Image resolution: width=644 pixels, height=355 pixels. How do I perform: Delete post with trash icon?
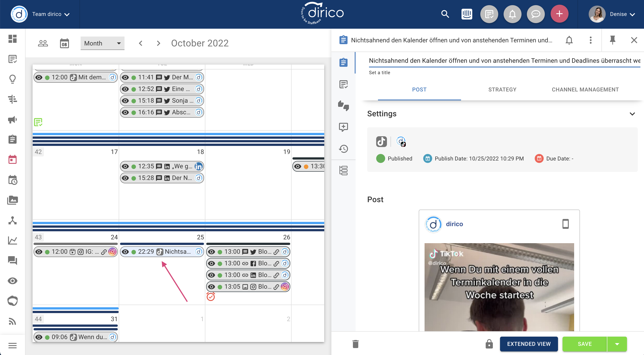coord(356,344)
